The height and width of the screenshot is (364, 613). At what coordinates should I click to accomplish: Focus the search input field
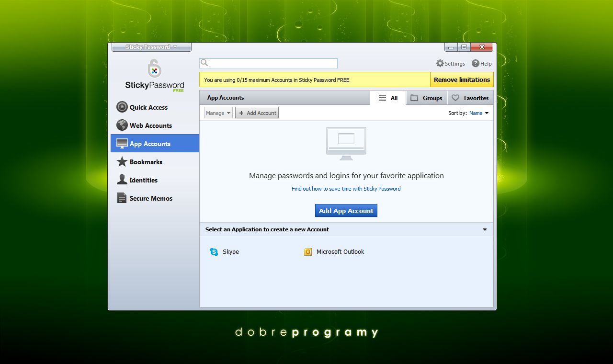click(269, 63)
